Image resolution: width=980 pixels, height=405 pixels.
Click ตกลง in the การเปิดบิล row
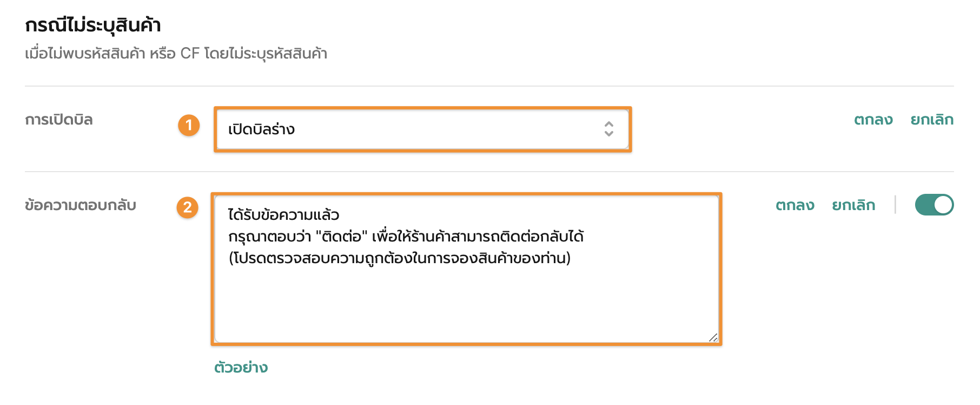click(873, 120)
